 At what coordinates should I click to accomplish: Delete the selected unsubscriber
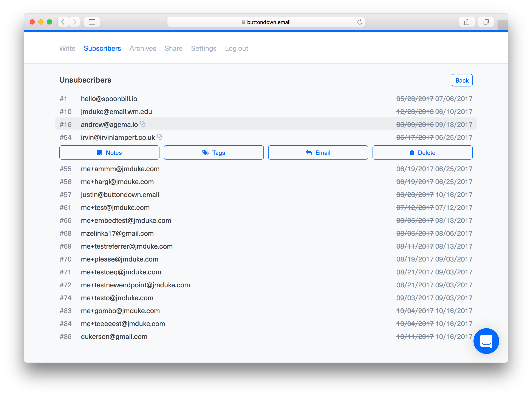click(422, 153)
